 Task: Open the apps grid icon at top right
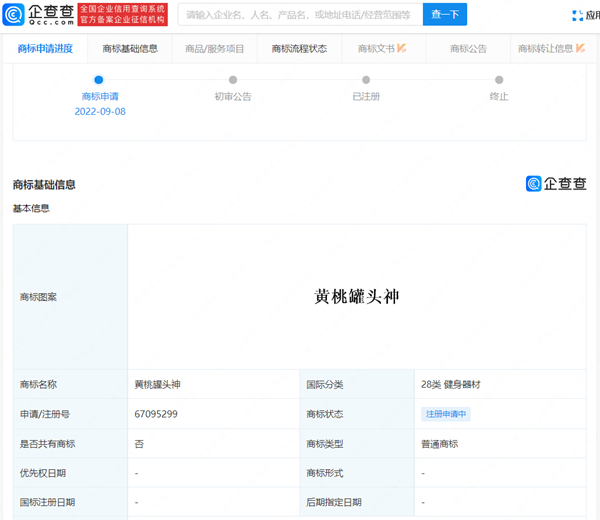click(577, 15)
